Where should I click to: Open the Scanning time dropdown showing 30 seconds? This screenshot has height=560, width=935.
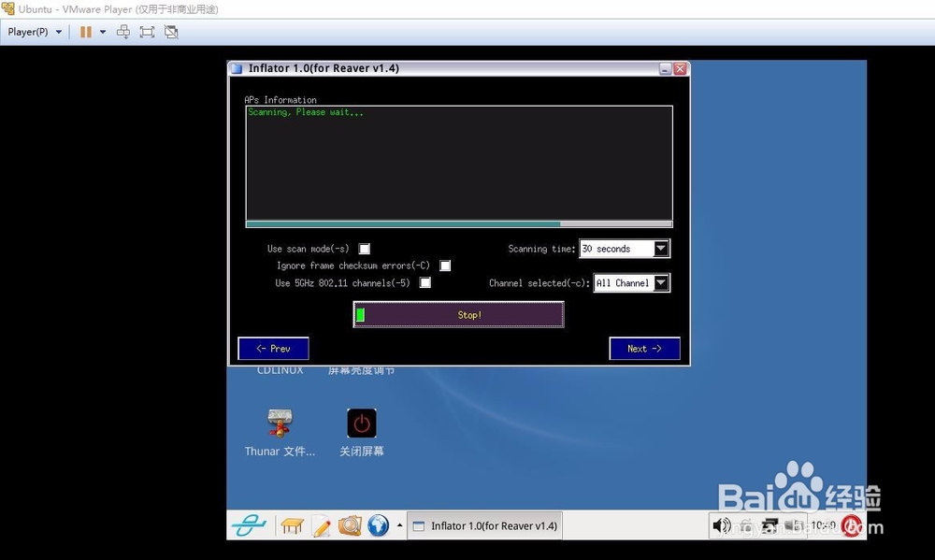tap(625, 249)
